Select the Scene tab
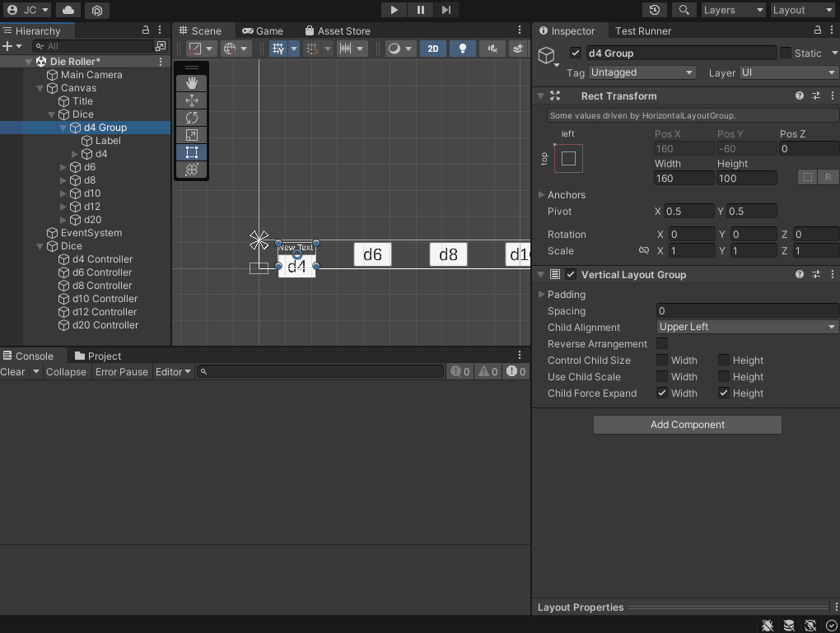This screenshot has width=840, height=633. pos(200,31)
